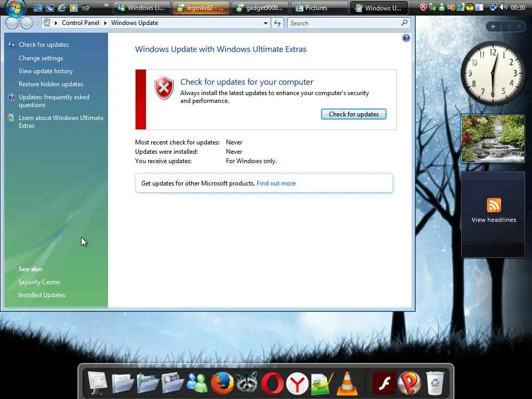Image resolution: width=532 pixels, height=399 pixels.
Task: Click the search magnifier icon
Action: (404, 23)
